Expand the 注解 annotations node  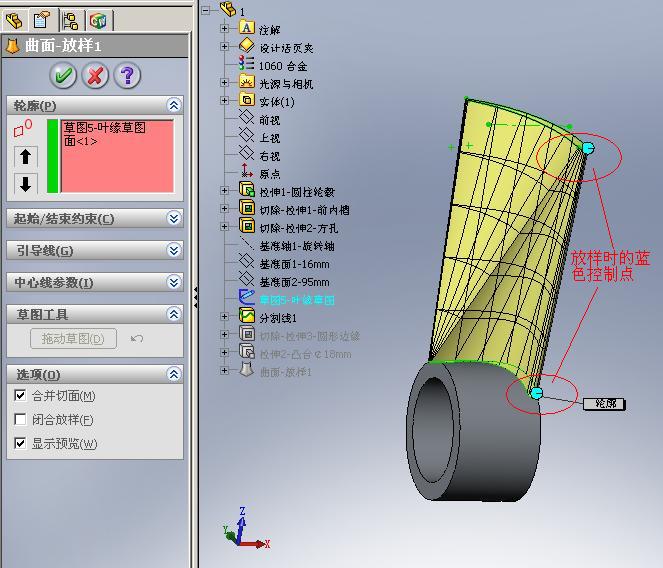pos(225,28)
